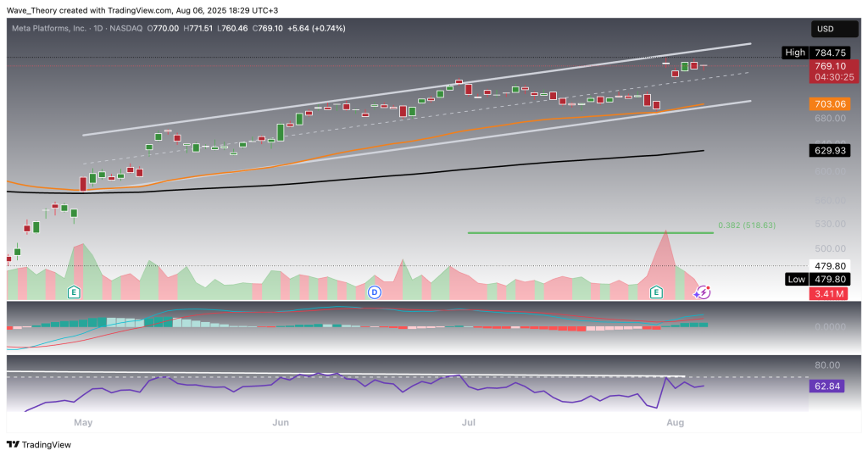868x456 pixels.
Task: Click the Low label on price scale
Action: coord(797,279)
